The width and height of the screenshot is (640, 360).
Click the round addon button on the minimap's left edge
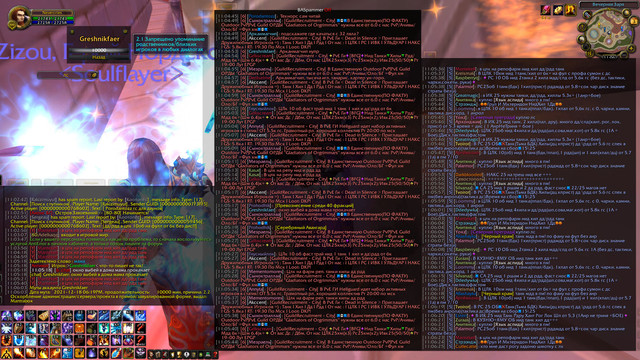click(x=582, y=27)
